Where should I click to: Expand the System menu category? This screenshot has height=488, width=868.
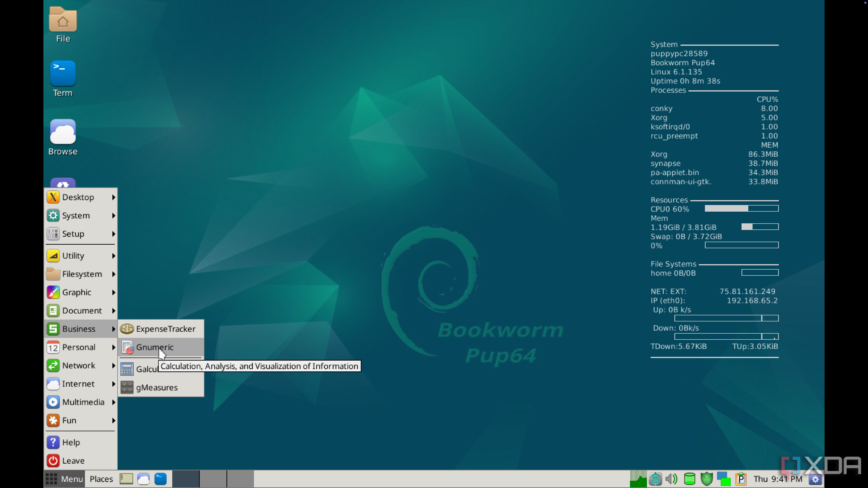click(x=81, y=215)
